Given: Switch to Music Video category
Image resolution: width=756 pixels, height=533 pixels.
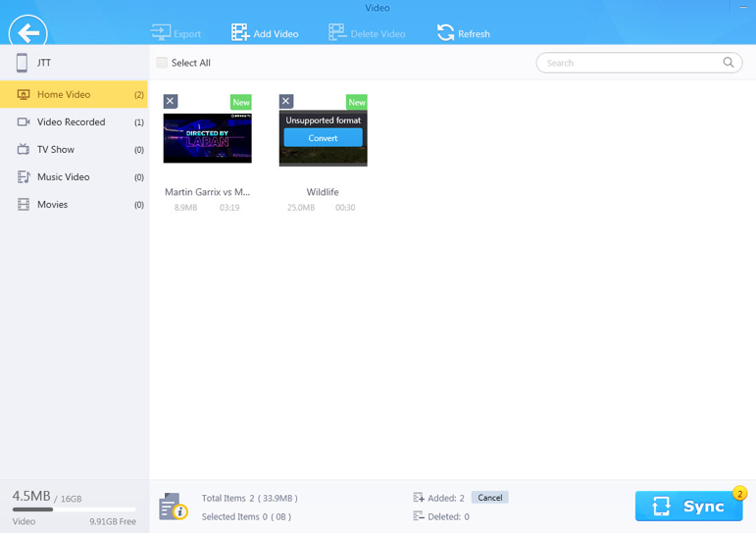Looking at the screenshot, I should [75, 177].
